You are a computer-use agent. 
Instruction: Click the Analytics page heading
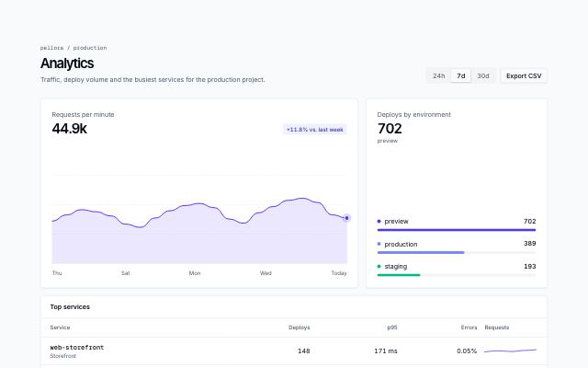coord(67,63)
